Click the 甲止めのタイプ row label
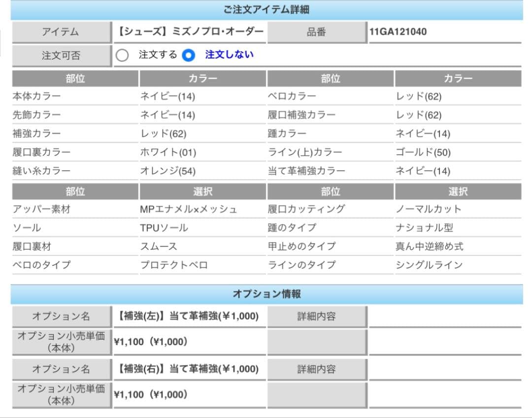Image resolution: width=532 pixels, height=418 pixels. coord(302,246)
